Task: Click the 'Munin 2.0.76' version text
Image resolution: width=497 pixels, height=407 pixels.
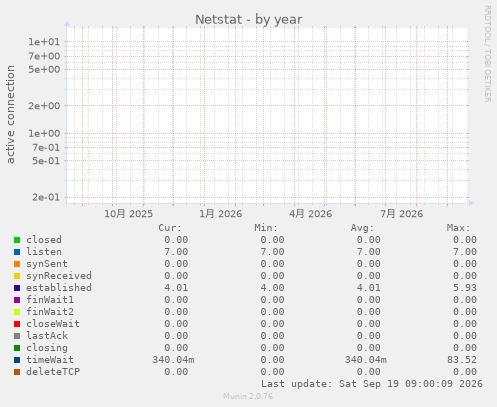Action: tap(248, 396)
